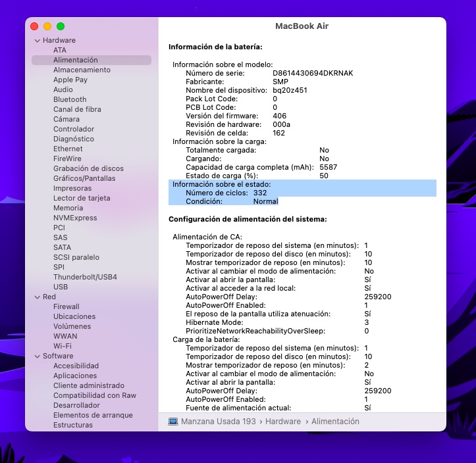Viewport: 476px width, 463px height.
Task: Collapse the Hardware section in sidebar
Action: pyautogui.click(x=36, y=41)
